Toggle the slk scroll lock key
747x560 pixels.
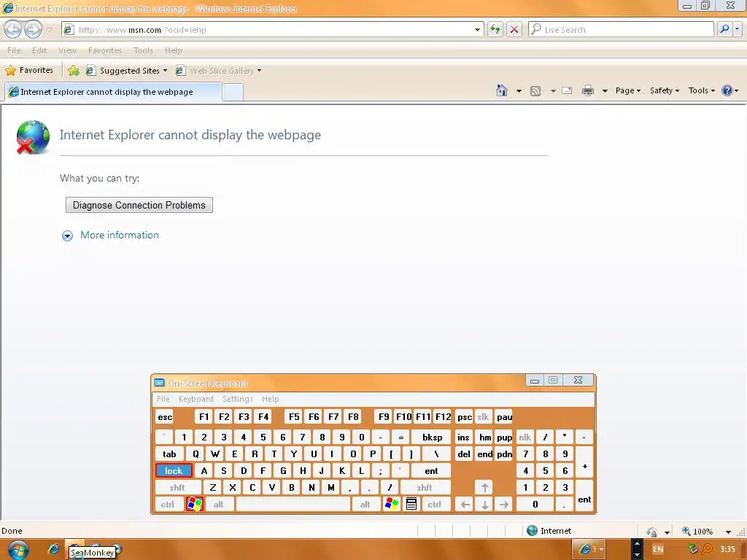point(483,417)
